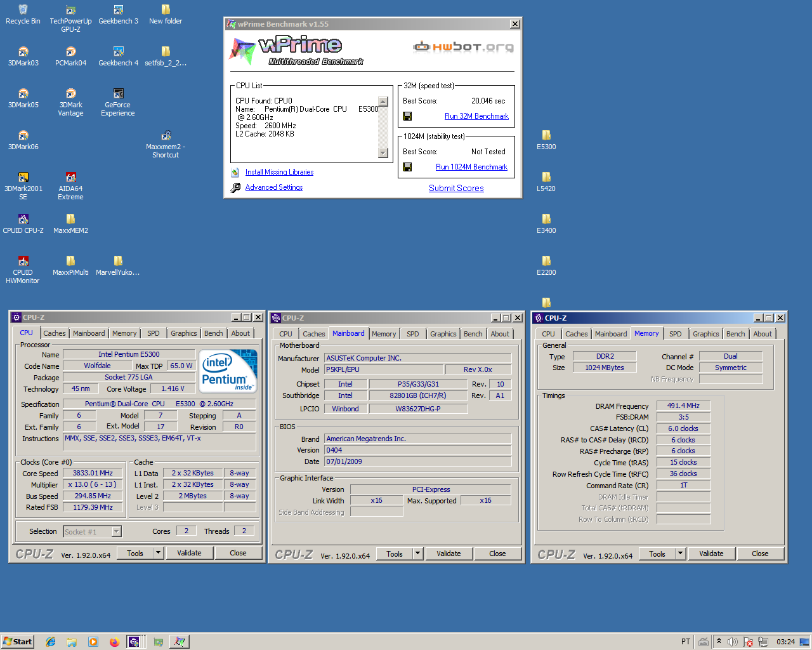The width and height of the screenshot is (812, 650).
Task: Open the New folder desktop folder
Action: click(x=166, y=15)
